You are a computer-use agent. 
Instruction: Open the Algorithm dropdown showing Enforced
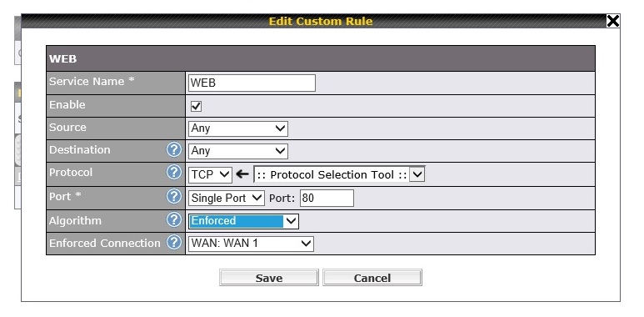pos(243,221)
